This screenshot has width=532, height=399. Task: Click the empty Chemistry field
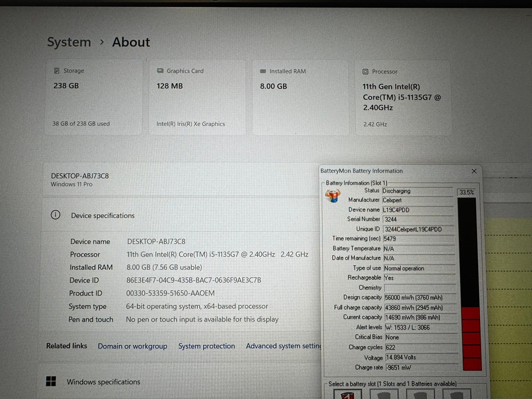[420, 288]
